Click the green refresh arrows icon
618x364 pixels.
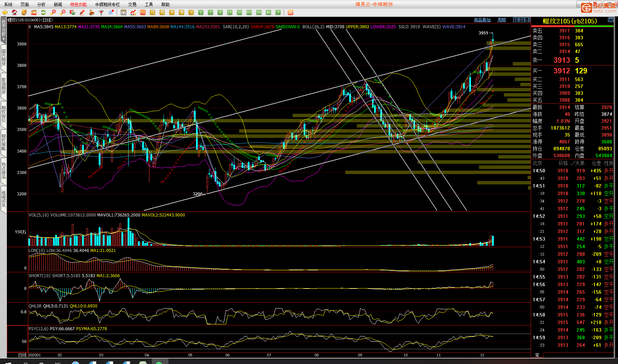[43, 12]
